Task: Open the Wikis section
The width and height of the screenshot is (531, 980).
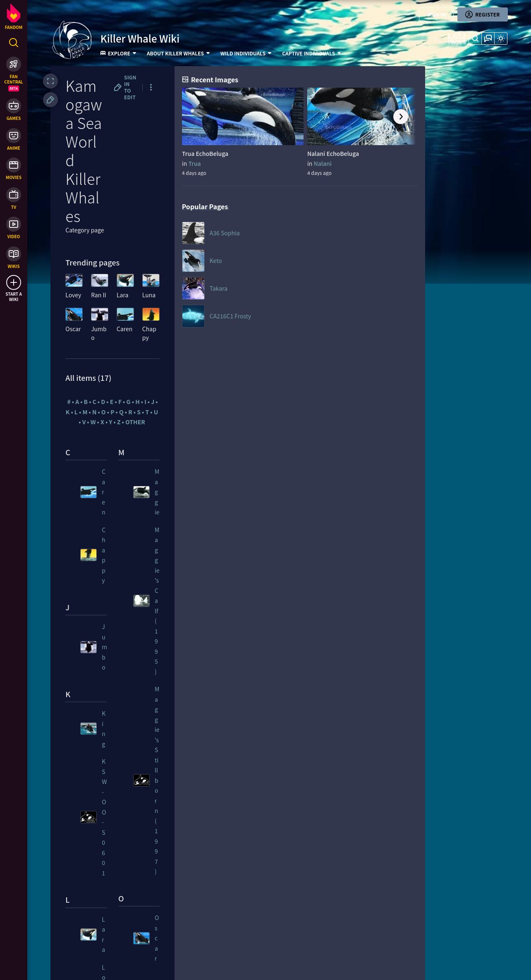Action: pos(14,258)
